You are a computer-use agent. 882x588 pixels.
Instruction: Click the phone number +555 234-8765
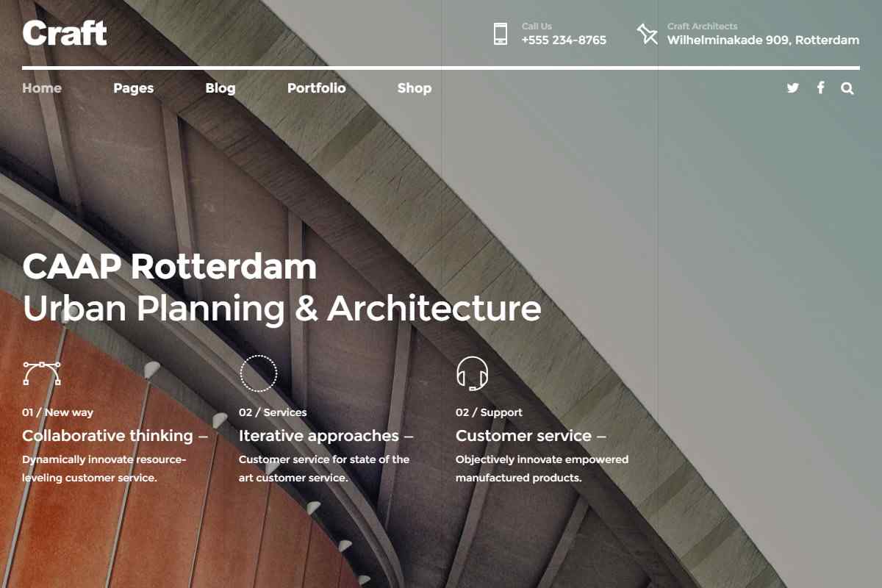coord(564,40)
